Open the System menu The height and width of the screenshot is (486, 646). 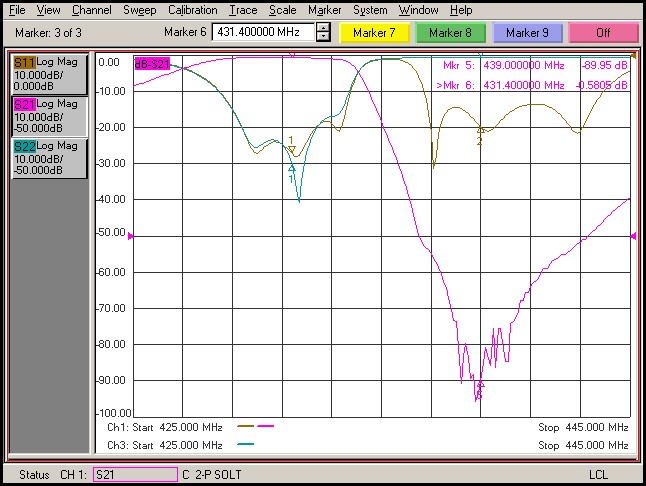(370, 10)
